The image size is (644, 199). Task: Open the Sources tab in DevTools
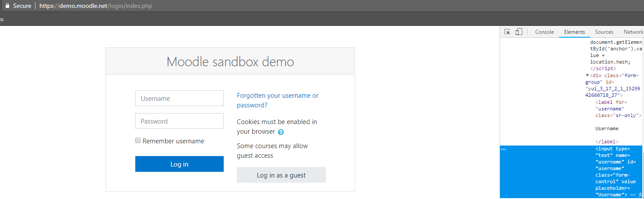coord(604,32)
